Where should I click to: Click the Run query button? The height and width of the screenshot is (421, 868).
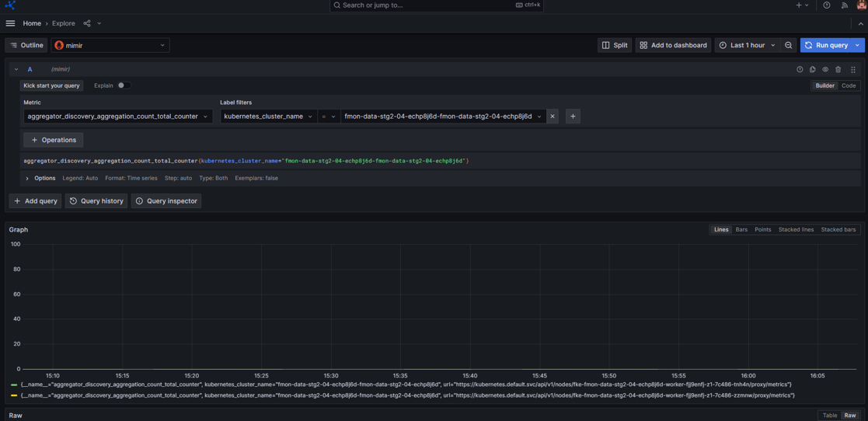[827, 45]
